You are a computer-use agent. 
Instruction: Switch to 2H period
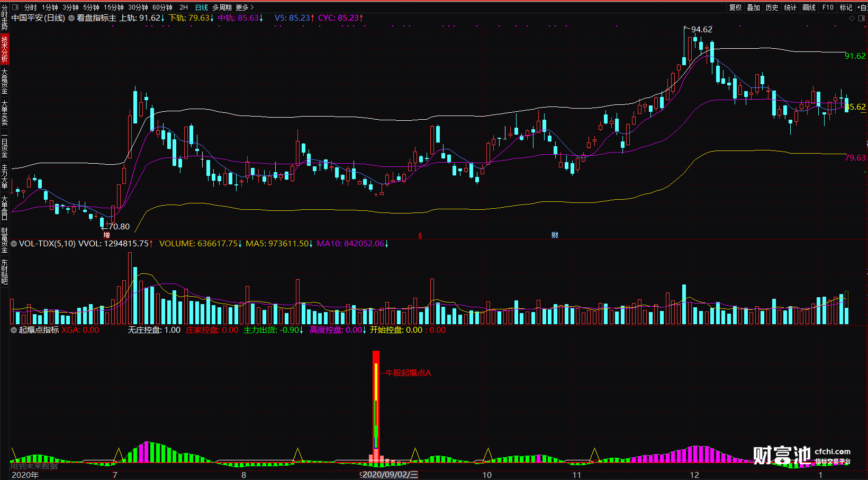coord(184,7)
